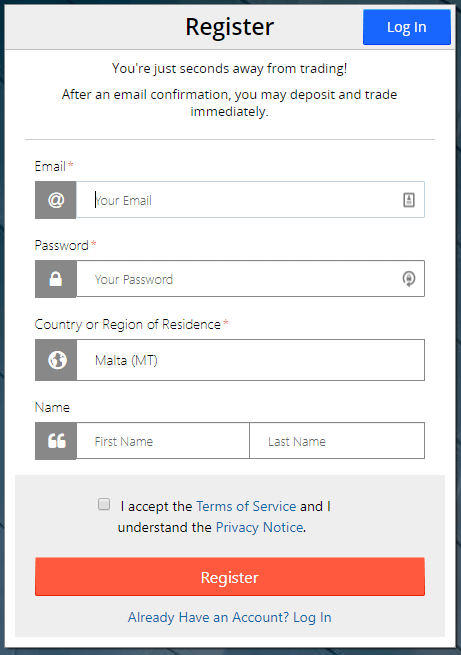Follow the Already Have an Account? Log In link
The width and height of the screenshot is (461, 655).
[x=230, y=617]
